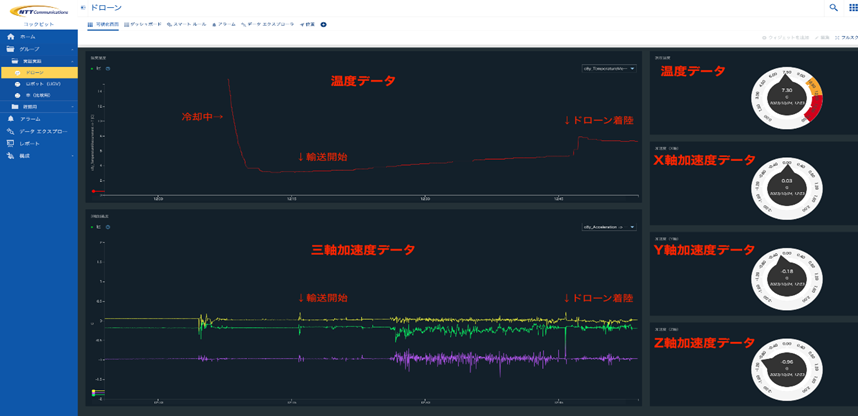Open the search magnifier in the header
The height and width of the screenshot is (416, 858).
pos(833,8)
